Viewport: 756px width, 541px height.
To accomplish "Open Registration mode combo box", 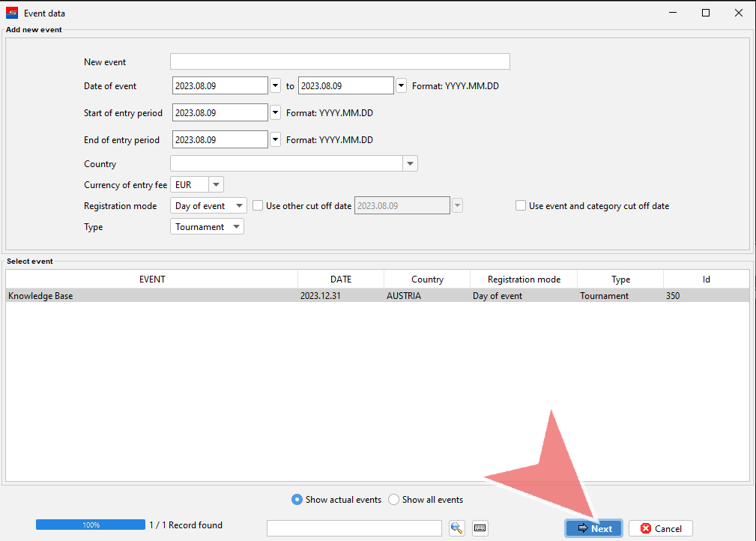I will click(x=238, y=206).
